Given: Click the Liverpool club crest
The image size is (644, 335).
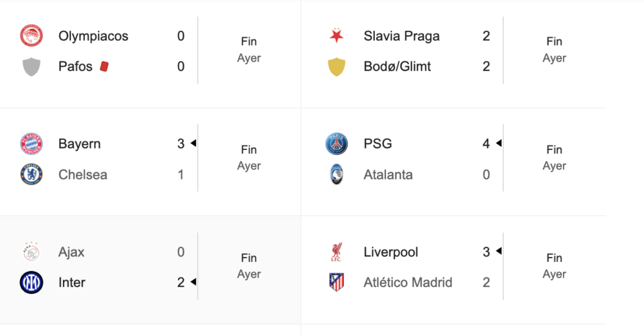Looking at the screenshot, I should [x=336, y=252].
